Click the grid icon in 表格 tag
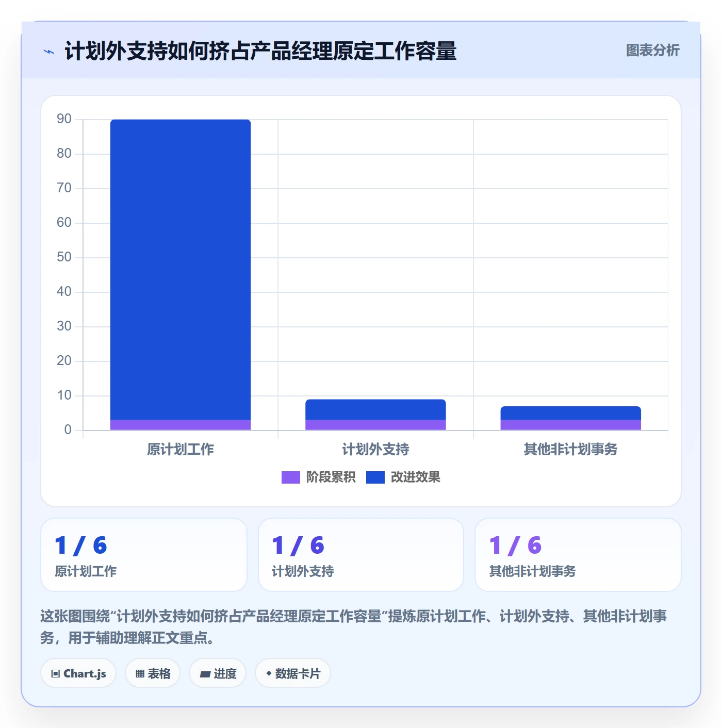The image size is (722, 728). (140, 674)
